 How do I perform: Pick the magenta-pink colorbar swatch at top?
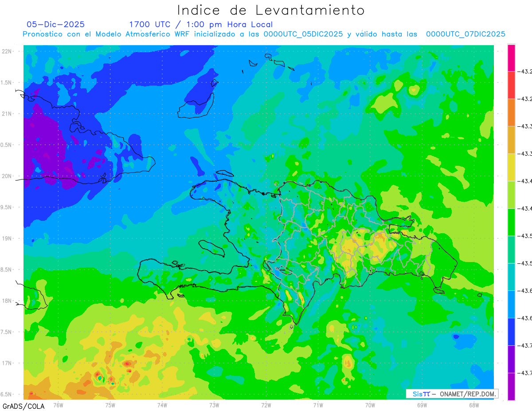[511, 58]
